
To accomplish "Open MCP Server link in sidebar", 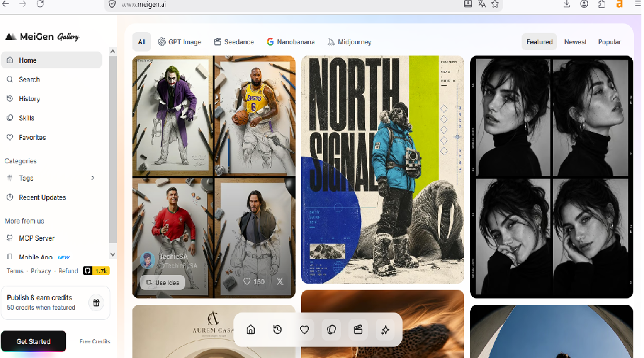I will coord(51,238).
